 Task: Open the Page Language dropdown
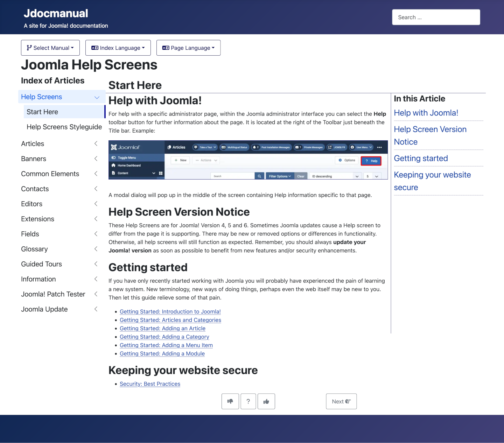(x=188, y=48)
